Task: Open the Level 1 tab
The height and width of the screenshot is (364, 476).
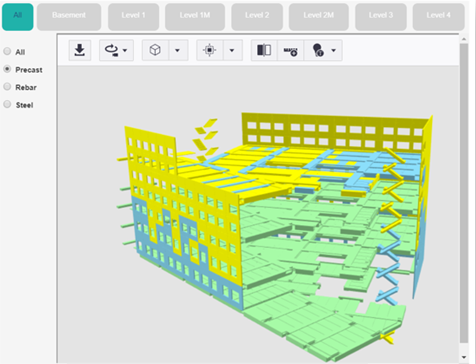Action: tap(133, 17)
